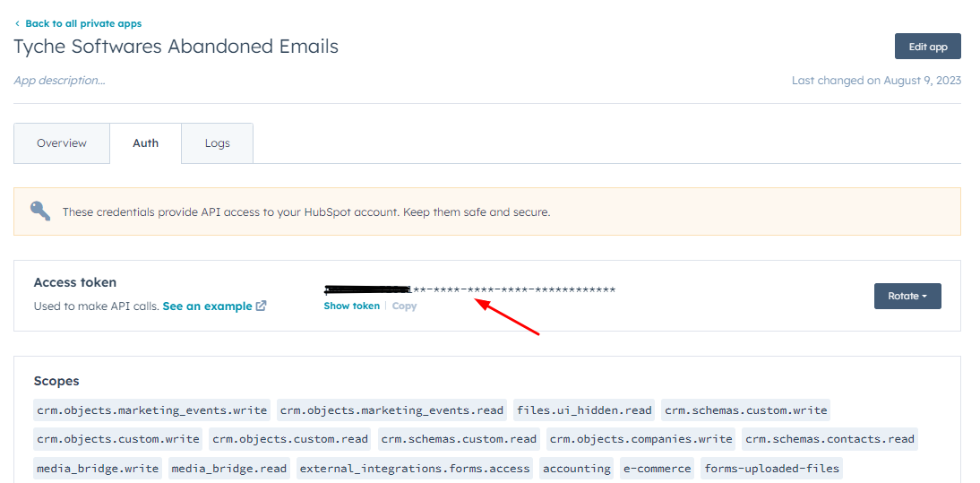Click the App description placeholder text

(59, 81)
